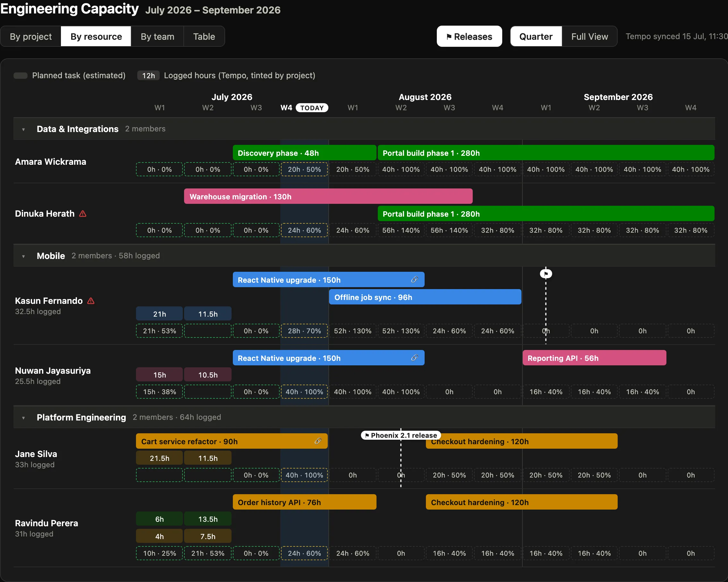Collapse the Platform Engineering group
Viewport: 728px width, 582px height.
tap(23, 418)
